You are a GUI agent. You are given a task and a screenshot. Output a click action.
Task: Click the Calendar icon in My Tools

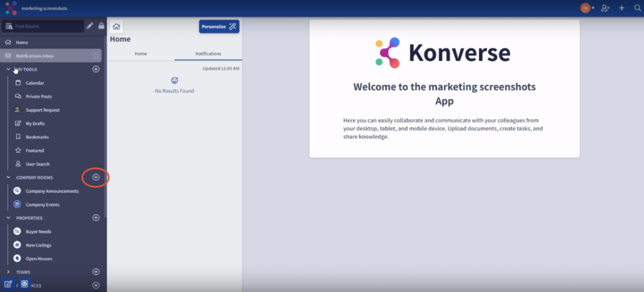18,83
